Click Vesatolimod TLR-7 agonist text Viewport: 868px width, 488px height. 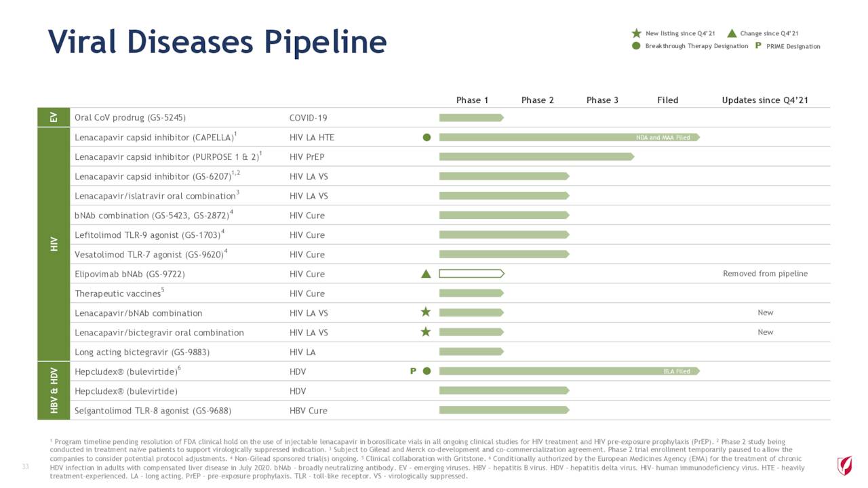click(151, 255)
